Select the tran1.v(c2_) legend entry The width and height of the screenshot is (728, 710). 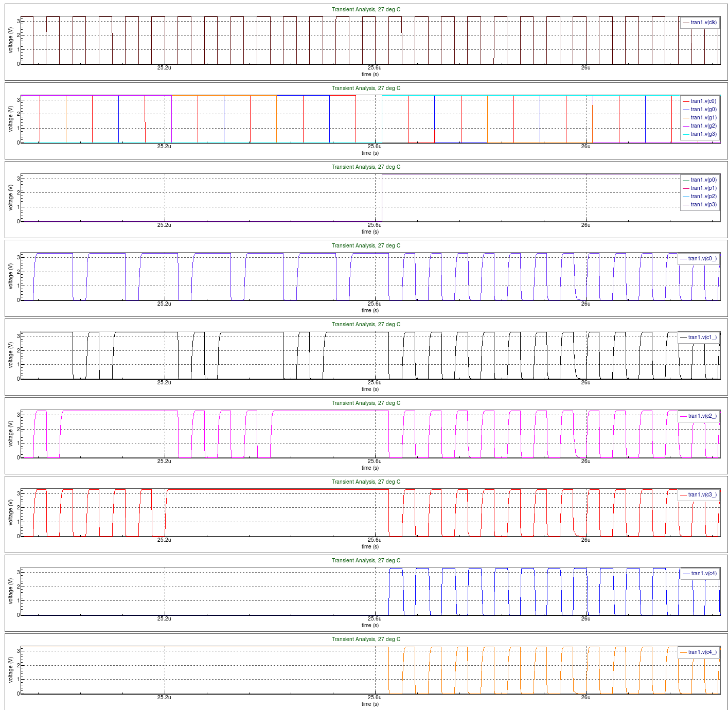pos(698,416)
